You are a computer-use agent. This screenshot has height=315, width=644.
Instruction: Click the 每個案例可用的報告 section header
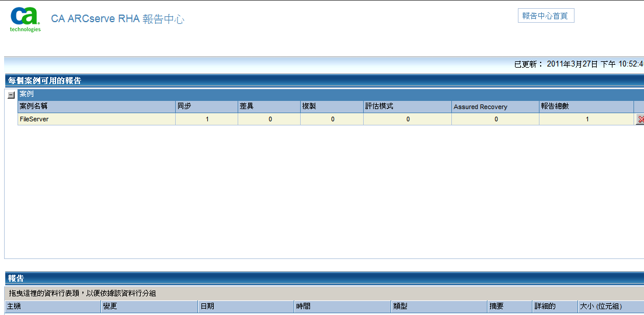(324, 80)
